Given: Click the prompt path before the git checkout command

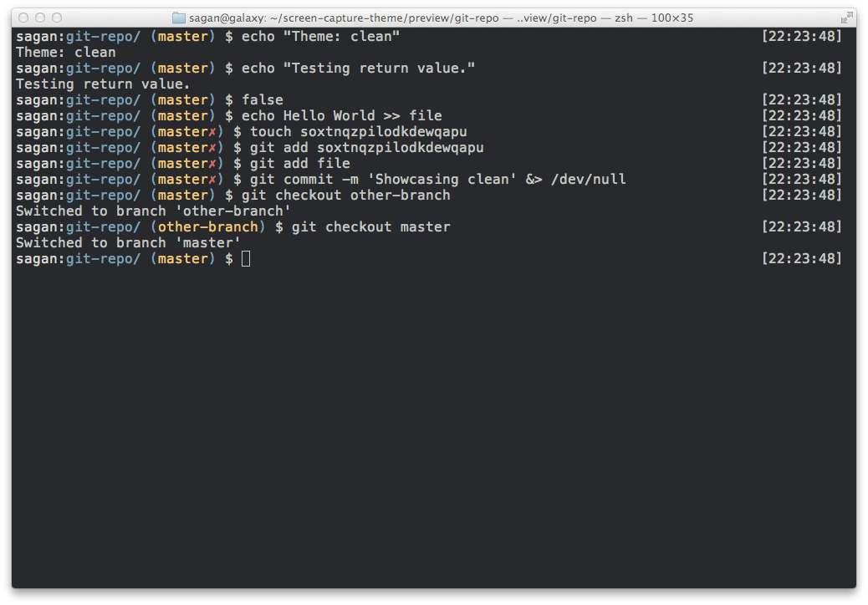Looking at the screenshot, I should (x=77, y=195).
